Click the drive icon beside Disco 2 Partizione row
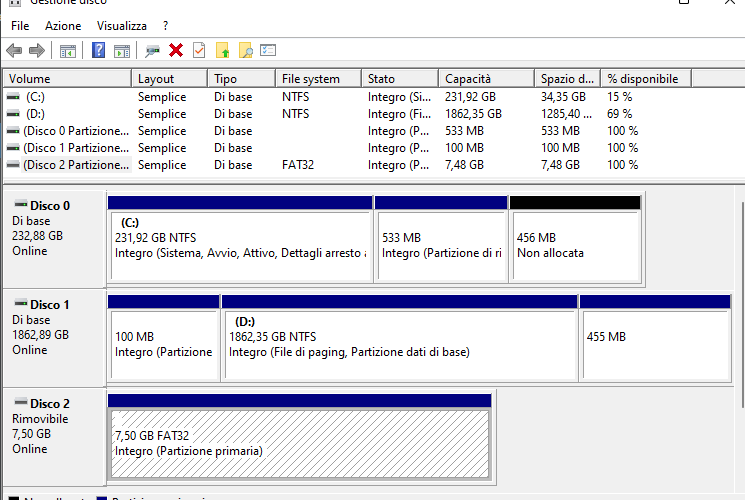Screen dimensions: 745x500 13,165
